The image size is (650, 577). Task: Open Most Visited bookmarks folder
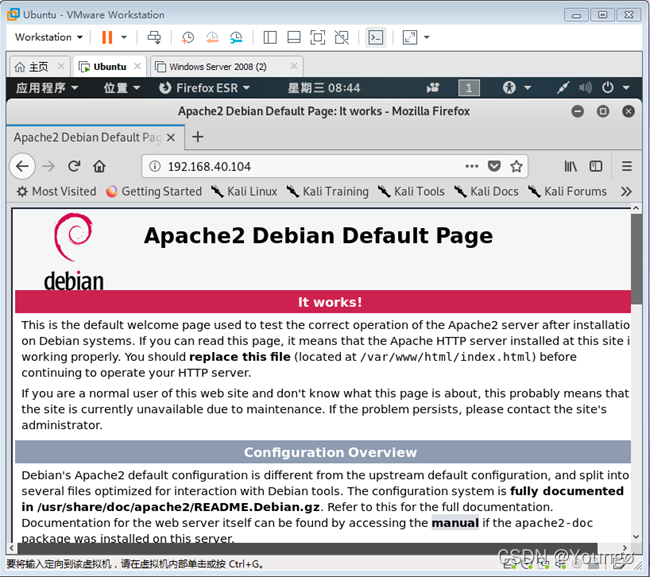point(56,192)
